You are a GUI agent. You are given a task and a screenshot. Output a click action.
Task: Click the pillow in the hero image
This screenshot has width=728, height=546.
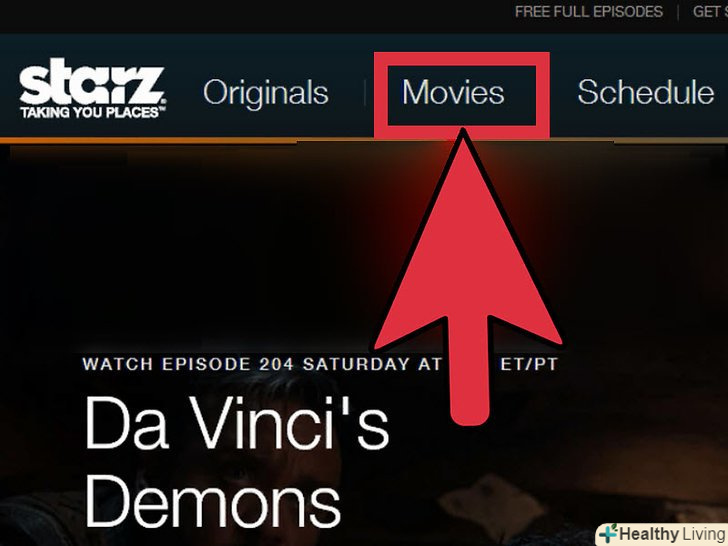(494, 504)
